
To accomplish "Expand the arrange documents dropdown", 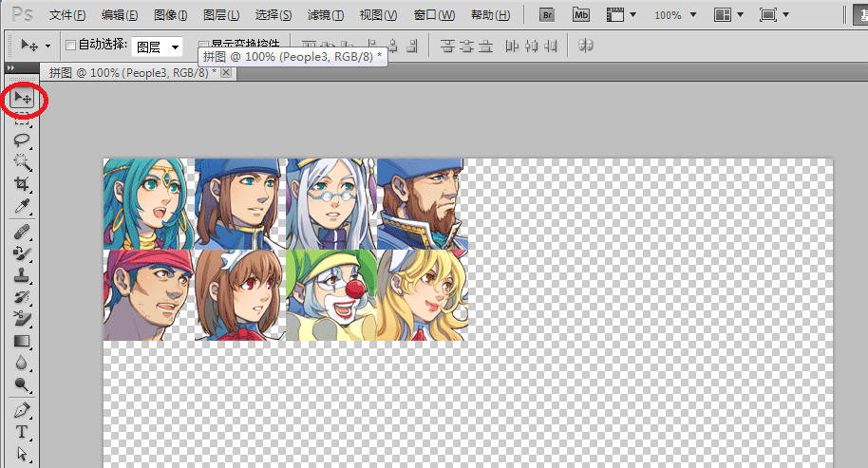I will pyautogui.click(x=729, y=15).
